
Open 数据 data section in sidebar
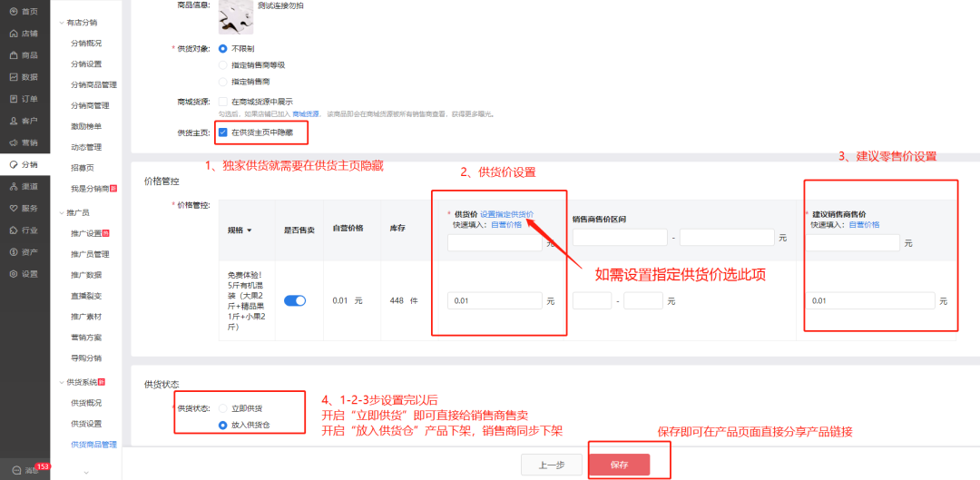coord(24,77)
